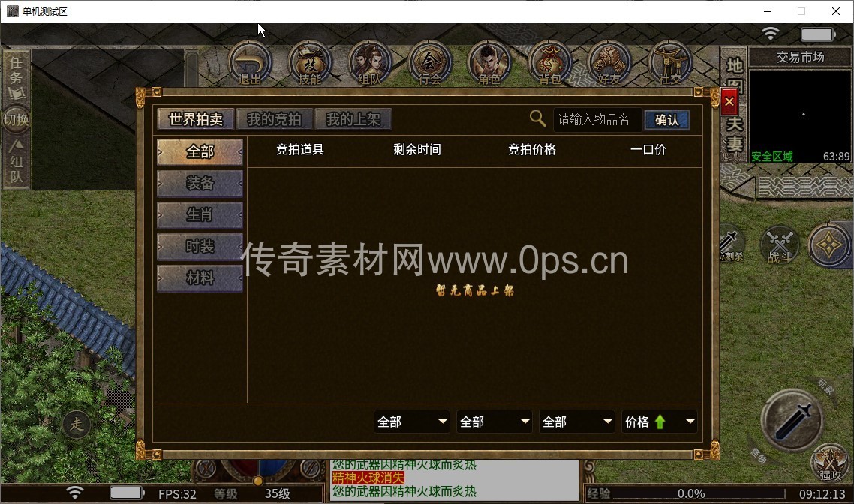The width and height of the screenshot is (854, 504).
Task: Open the 行会 guild icon
Action: pos(429,62)
